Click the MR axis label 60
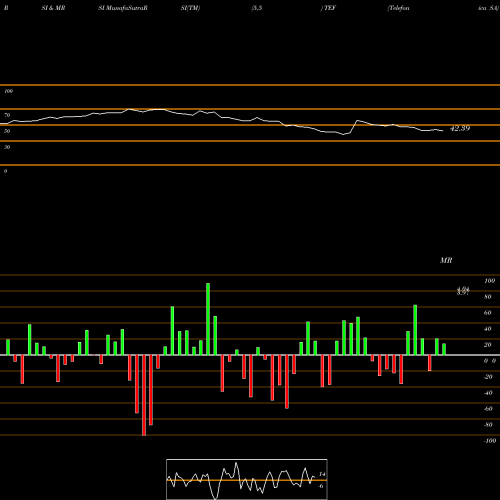 (x=488, y=313)
